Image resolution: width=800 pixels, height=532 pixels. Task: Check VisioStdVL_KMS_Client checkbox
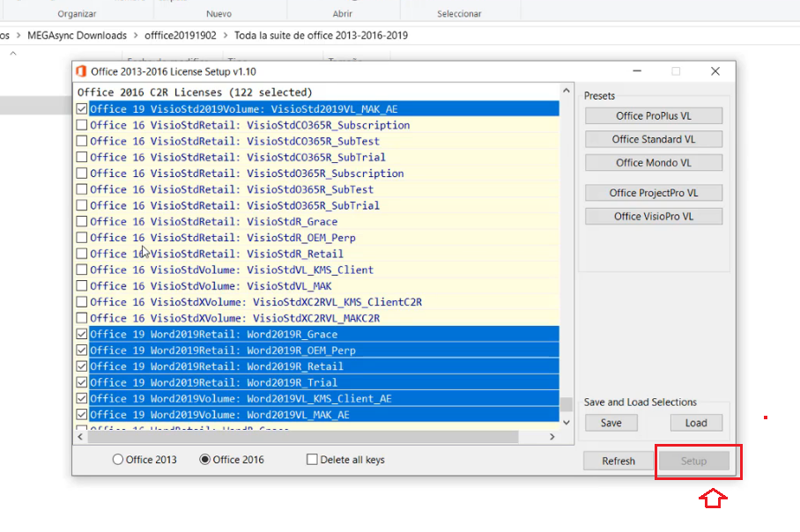pyautogui.click(x=82, y=270)
